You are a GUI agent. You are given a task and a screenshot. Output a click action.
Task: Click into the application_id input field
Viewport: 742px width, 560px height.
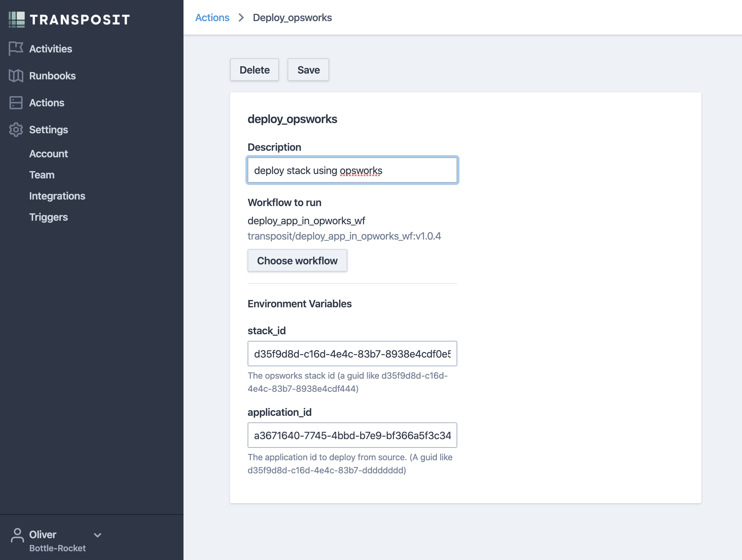point(352,435)
